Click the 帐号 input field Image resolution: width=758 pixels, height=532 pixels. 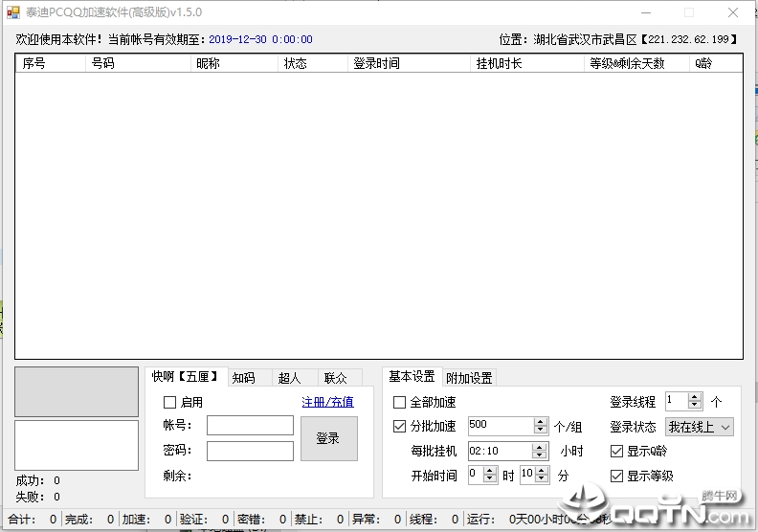point(250,426)
